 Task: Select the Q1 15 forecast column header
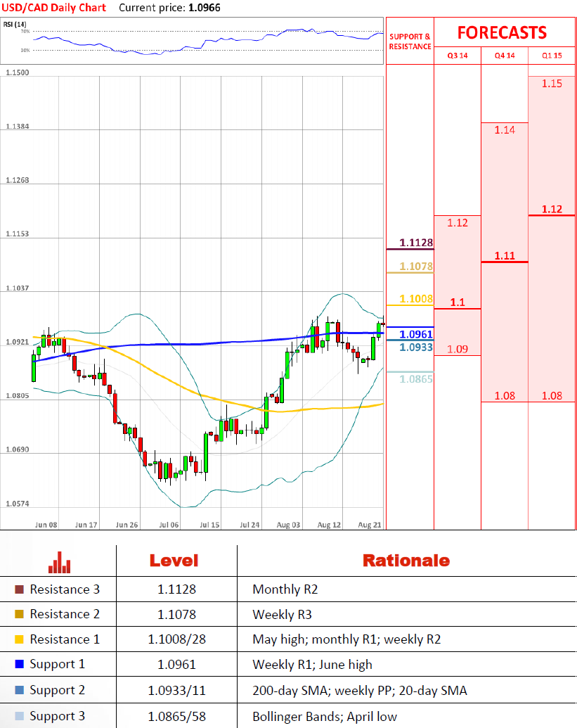[552, 56]
